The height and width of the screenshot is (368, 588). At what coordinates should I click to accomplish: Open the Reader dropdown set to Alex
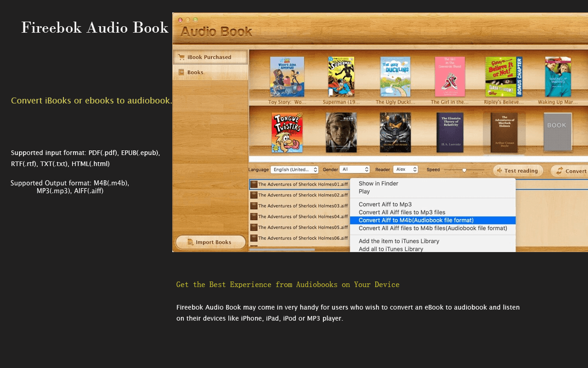coord(406,170)
